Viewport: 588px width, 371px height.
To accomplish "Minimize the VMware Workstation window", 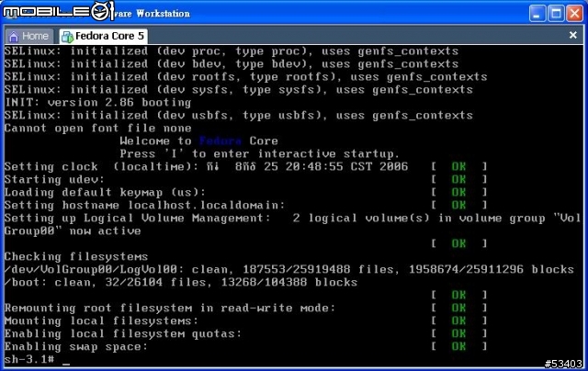I will click(x=537, y=14).
